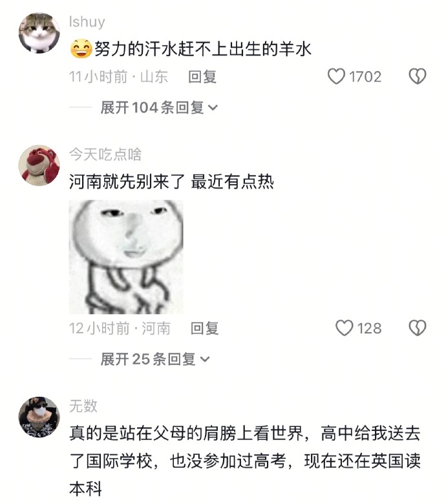This screenshot has width=446, height=504.
Task: Open the username lshuy
Action: coord(87,22)
